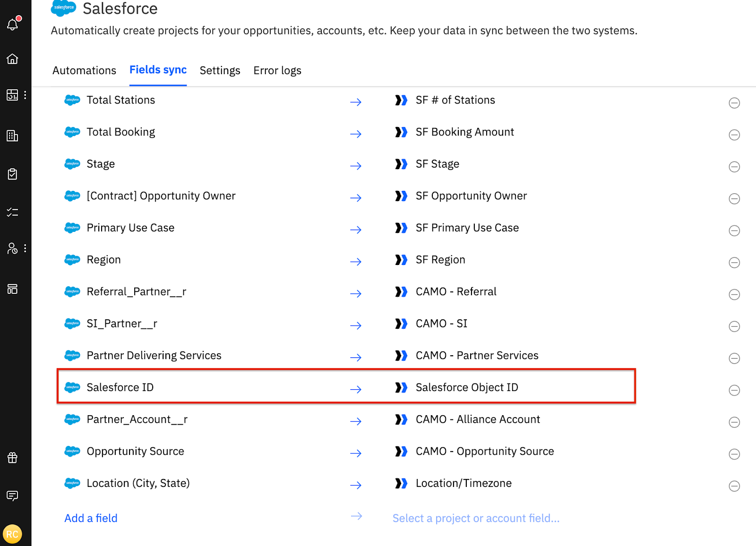Open the notifications bell in the sidebar
Screen dimensions: 756x546
click(x=13, y=24)
